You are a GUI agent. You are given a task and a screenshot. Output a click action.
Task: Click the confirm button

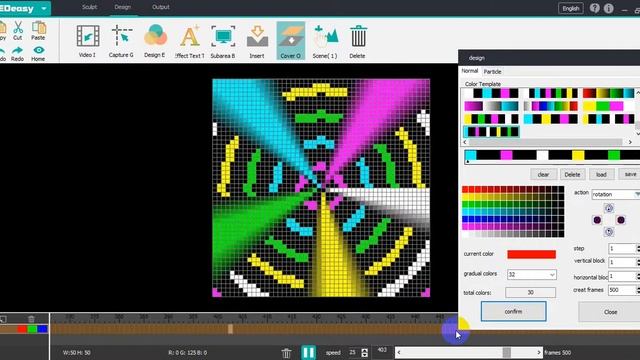tap(513, 311)
